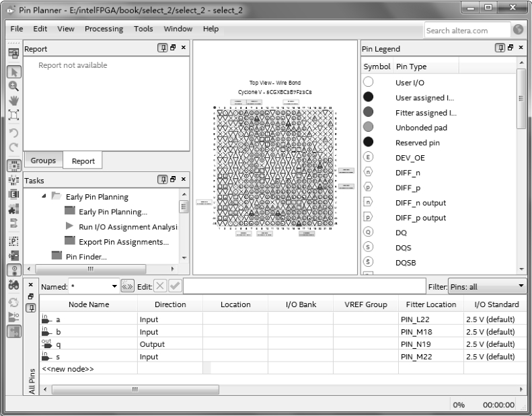Open the Named filter dropdown
Image resolution: width=532 pixels, height=416 pixels.
(114, 286)
